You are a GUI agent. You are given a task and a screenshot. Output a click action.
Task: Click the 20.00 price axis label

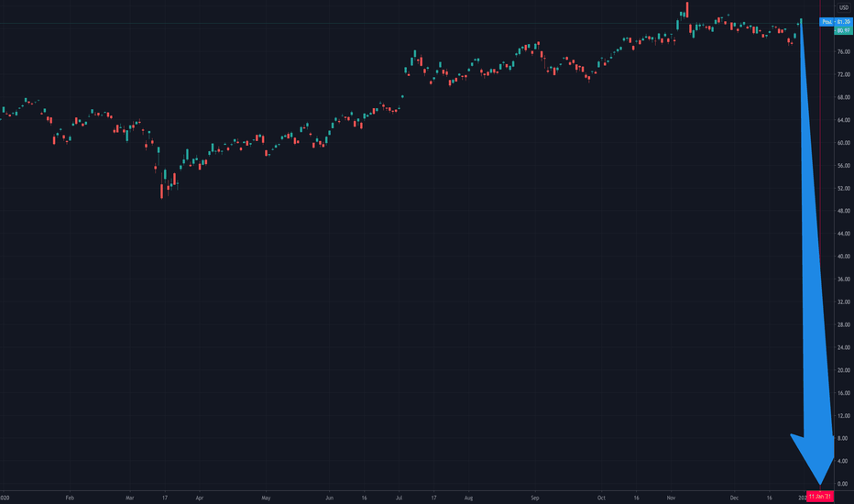[x=844, y=370]
